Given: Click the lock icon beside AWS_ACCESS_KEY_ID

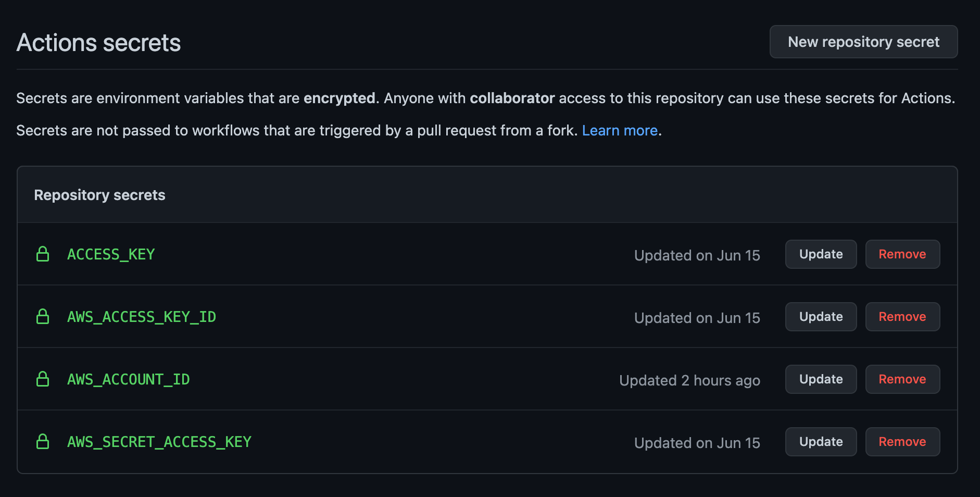Looking at the screenshot, I should coord(43,317).
